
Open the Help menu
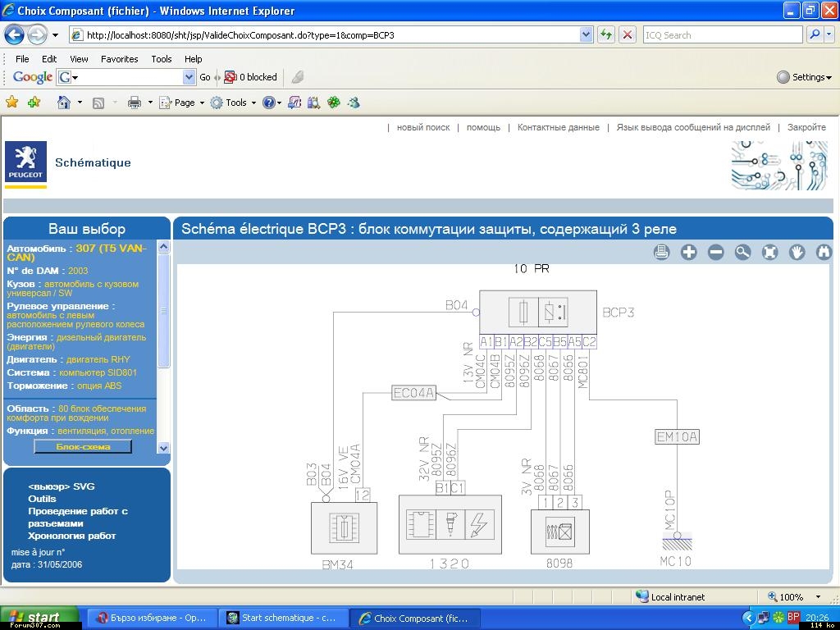pyautogui.click(x=194, y=59)
